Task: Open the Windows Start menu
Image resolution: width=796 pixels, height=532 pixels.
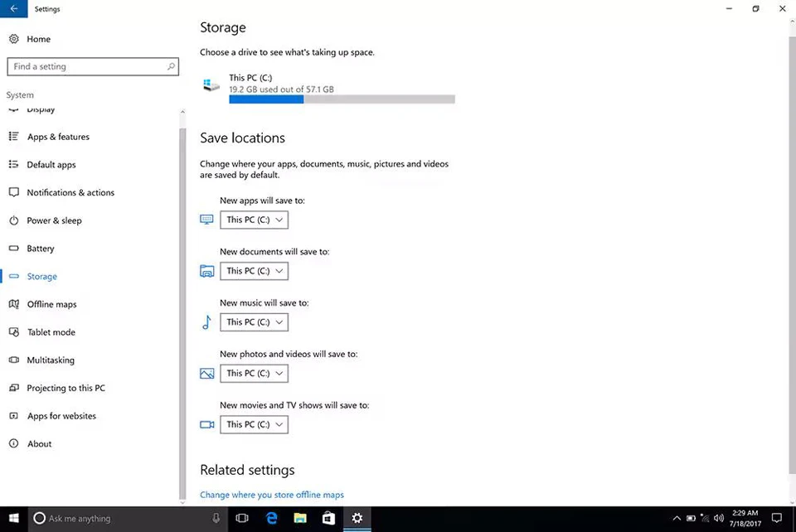Action: (x=14, y=518)
